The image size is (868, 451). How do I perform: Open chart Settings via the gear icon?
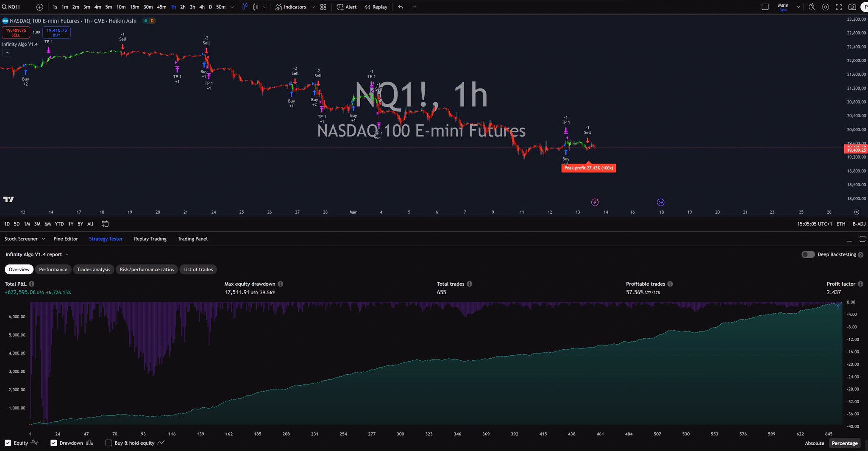tap(825, 7)
